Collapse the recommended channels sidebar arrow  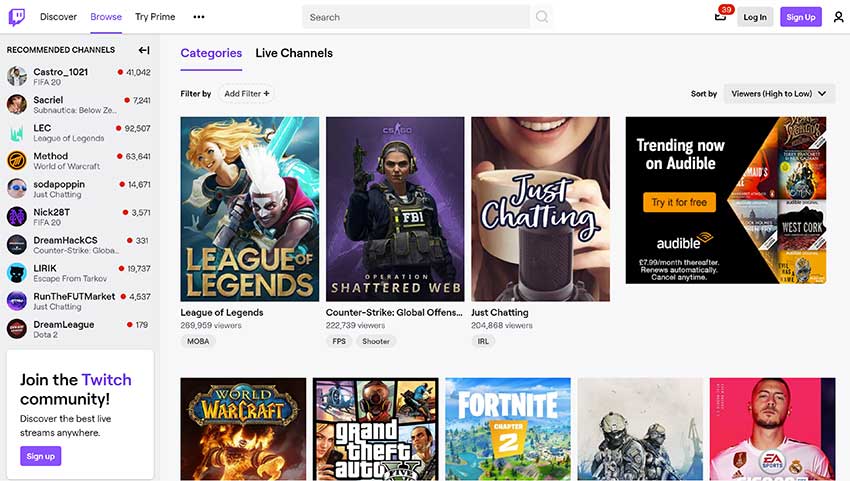tap(144, 50)
